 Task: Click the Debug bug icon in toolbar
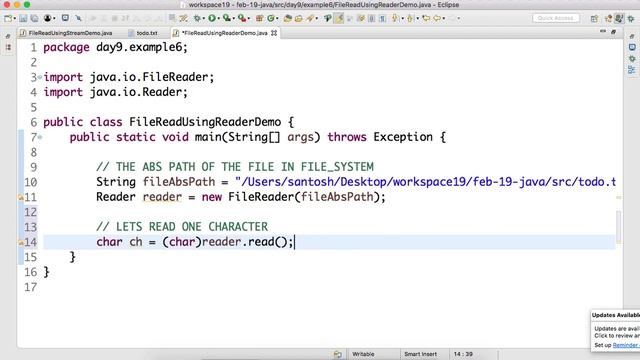point(197,18)
